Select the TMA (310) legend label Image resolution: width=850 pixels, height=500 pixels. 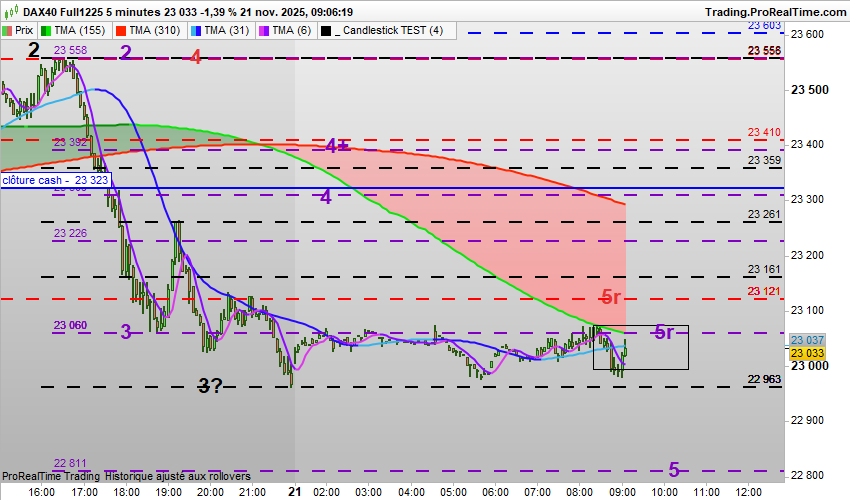pyautogui.click(x=154, y=31)
